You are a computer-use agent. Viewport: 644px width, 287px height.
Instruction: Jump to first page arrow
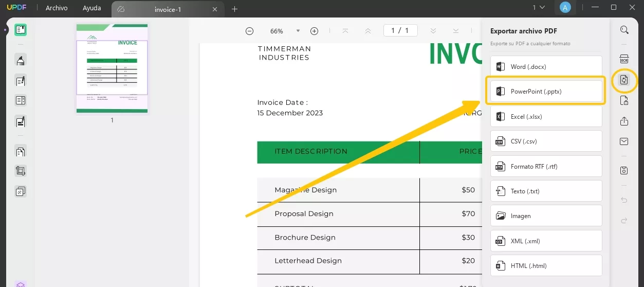click(345, 31)
